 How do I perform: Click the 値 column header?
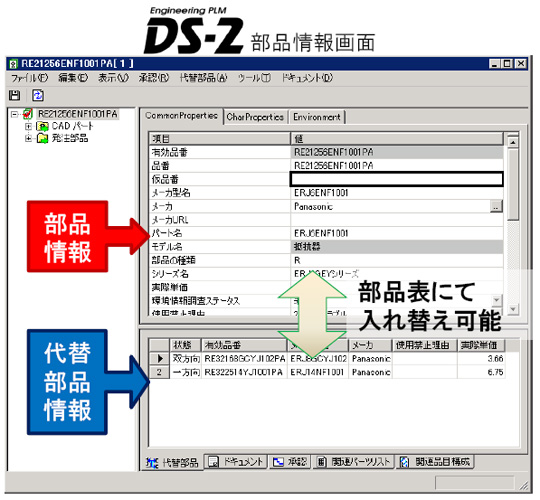click(397, 139)
